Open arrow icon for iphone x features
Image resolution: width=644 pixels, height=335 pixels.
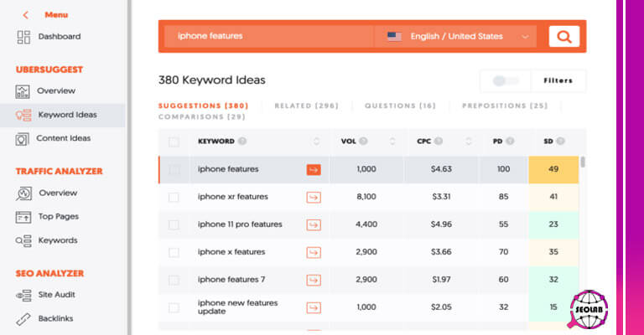[314, 252]
